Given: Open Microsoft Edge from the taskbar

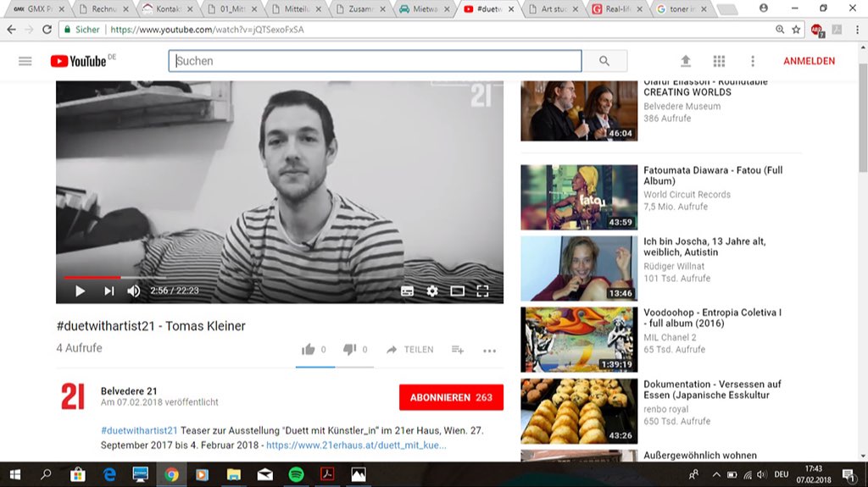Looking at the screenshot, I should pos(109,474).
